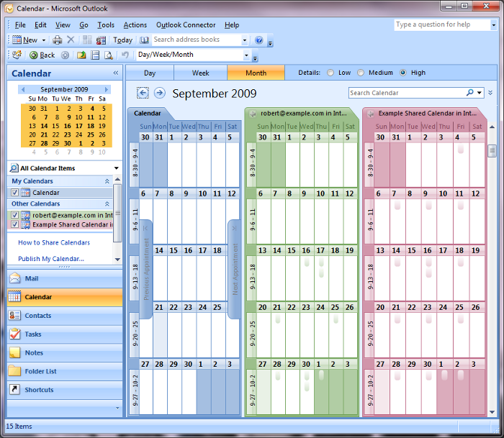Image resolution: width=504 pixels, height=438 pixels.
Task: Open the Day/Week/Month view dropdown
Action: tap(246, 55)
